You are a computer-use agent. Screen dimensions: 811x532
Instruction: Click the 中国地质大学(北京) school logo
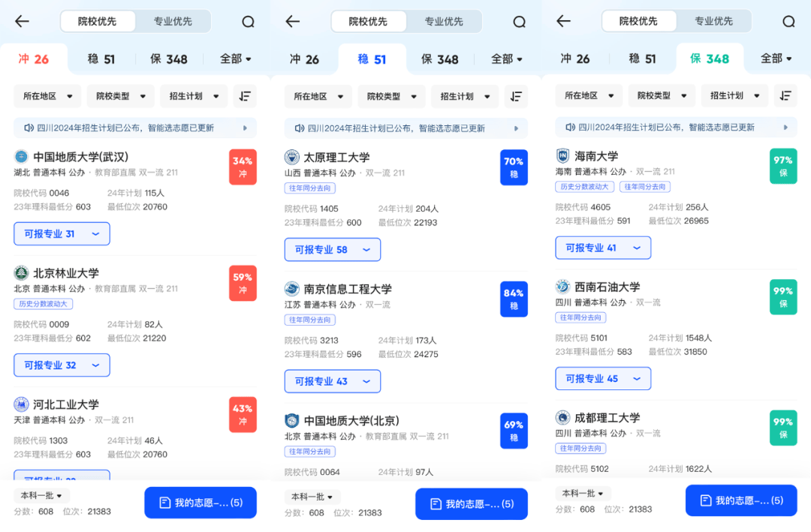[291, 420]
